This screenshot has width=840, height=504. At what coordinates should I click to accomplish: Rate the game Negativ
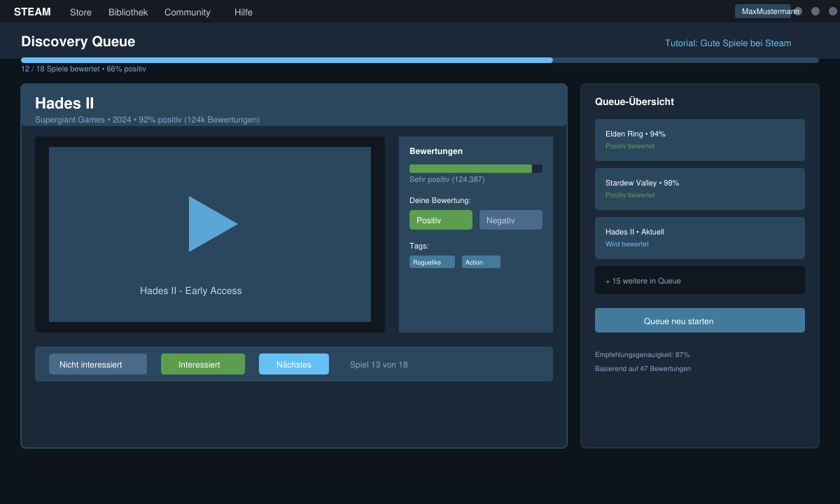pos(511,220)
